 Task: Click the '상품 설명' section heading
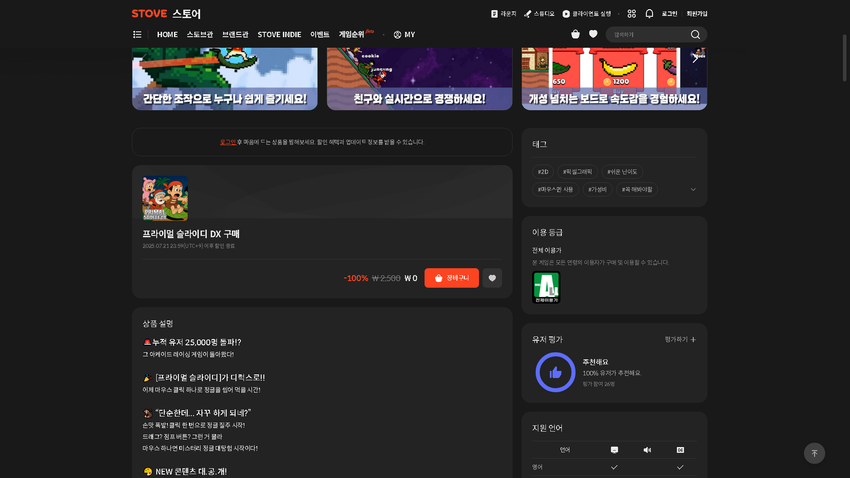click(158, 324)
